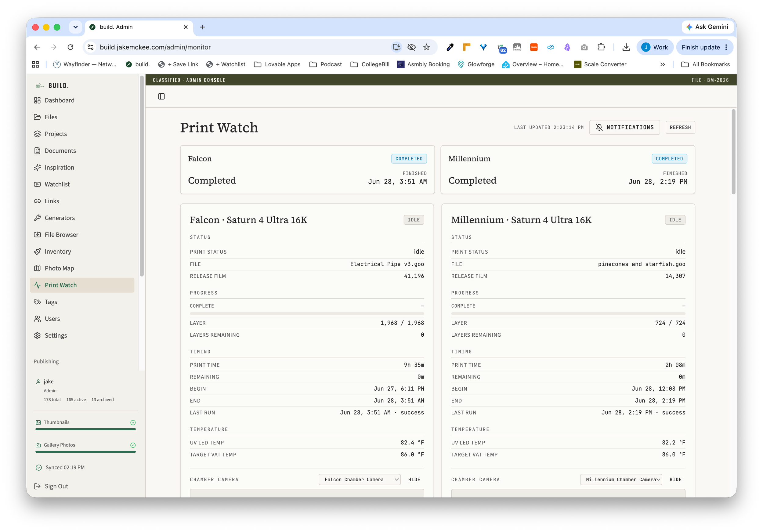The height and width of the screenshot is (532, 763).
Task: Bookmark this page with star icon
Action: (x=426, y=47)
